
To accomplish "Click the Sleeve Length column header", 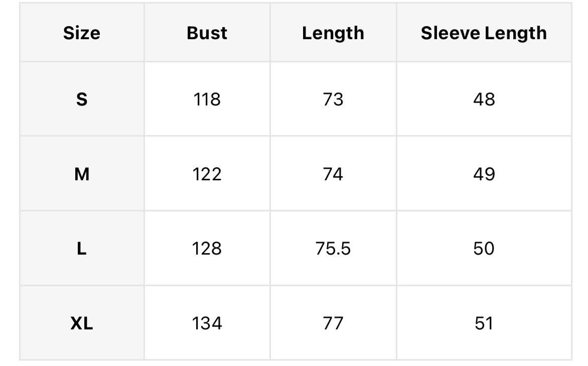I will [484, 34].
